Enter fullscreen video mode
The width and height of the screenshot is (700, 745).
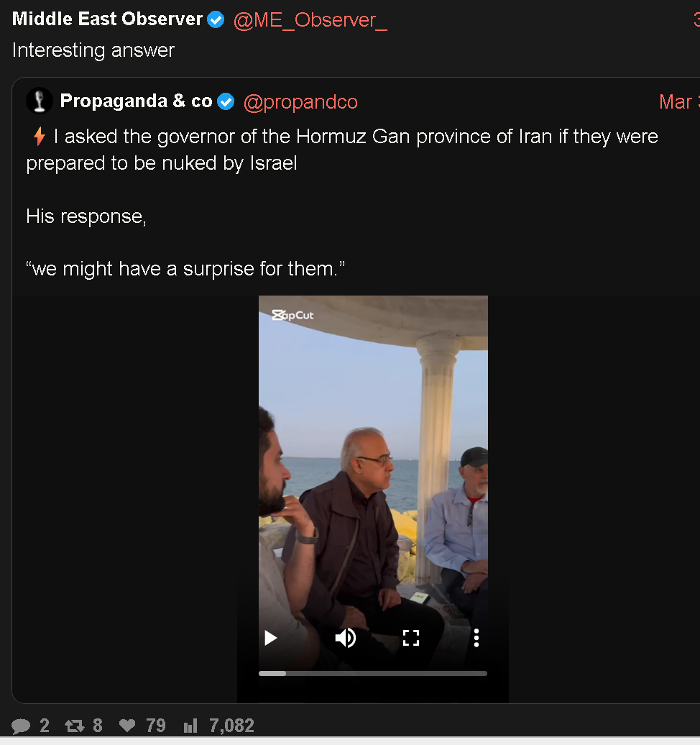point(411,638)
